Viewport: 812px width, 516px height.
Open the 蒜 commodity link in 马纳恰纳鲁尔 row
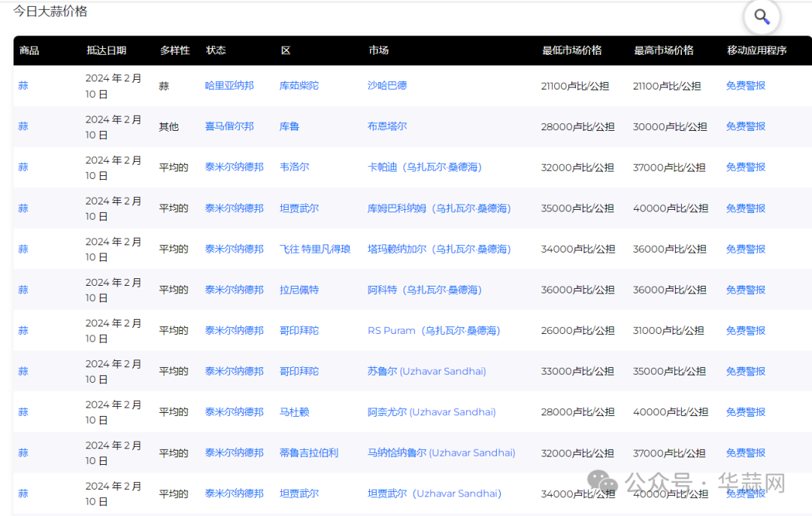click(23, 453)
